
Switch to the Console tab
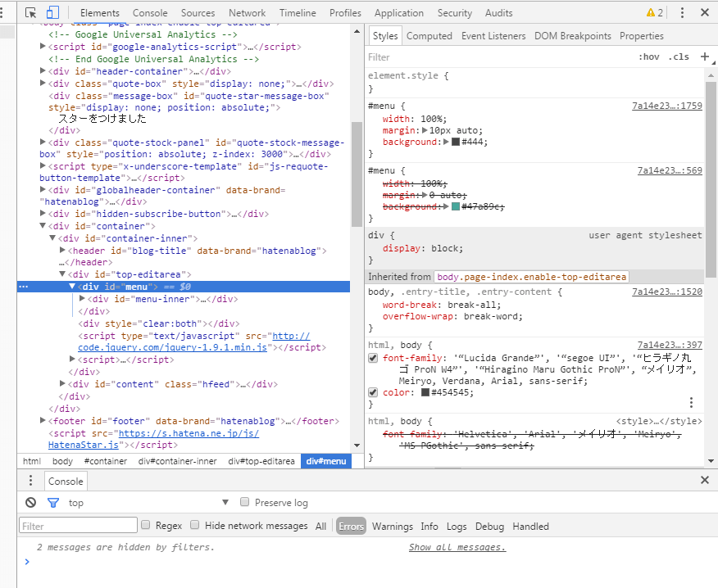150,13
